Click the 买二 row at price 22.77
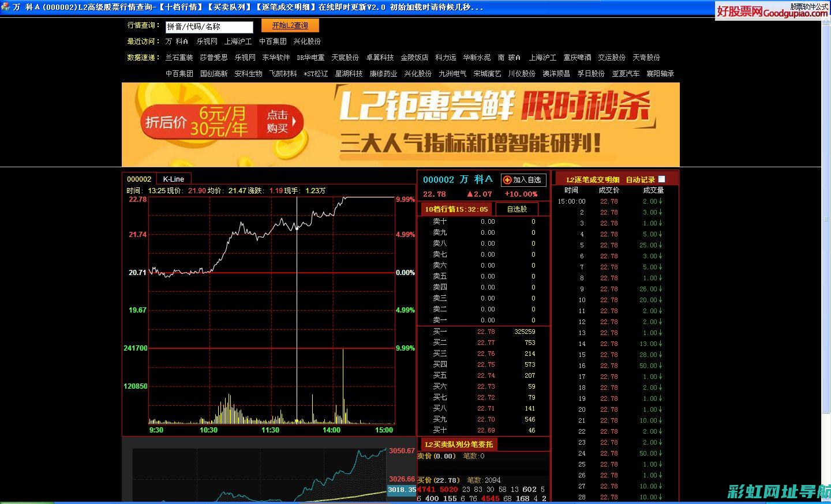The image size is (831, 504). (484, 343)
